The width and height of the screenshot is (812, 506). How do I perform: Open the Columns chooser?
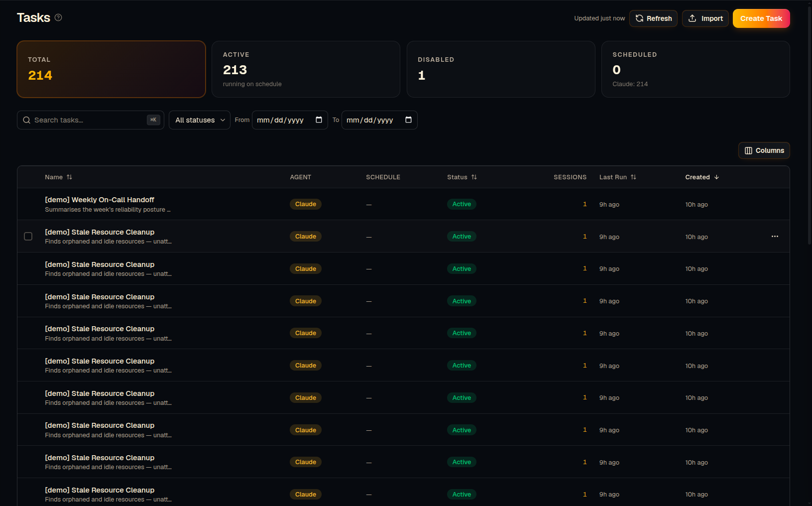(764, 150)
